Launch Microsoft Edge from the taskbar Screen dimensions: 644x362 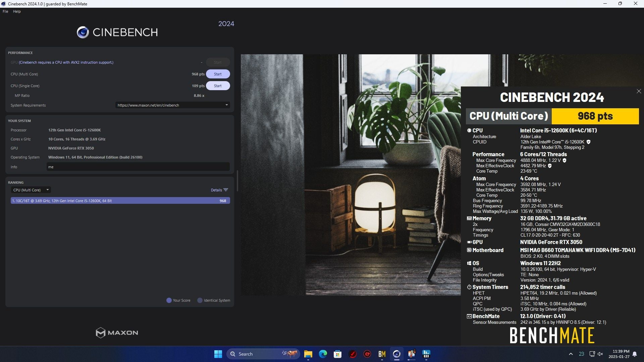323,354
